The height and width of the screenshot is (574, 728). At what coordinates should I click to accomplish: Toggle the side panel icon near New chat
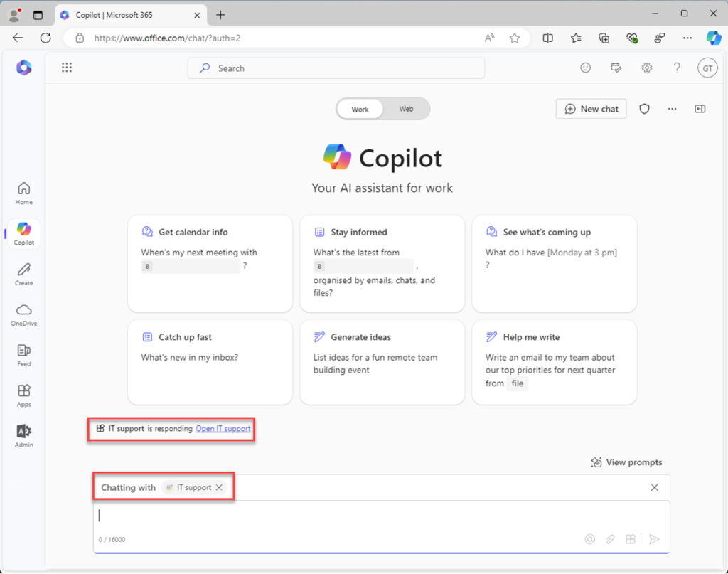point(700,109)
